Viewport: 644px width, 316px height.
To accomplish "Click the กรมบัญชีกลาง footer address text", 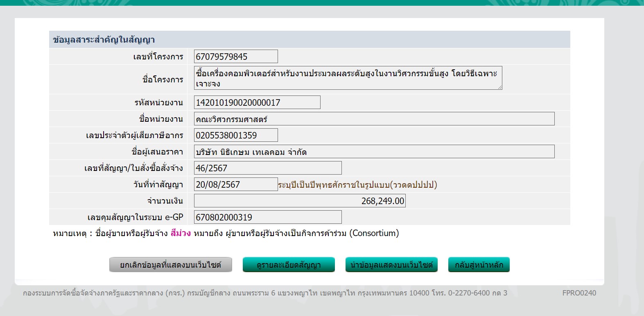I will [x=265, y=293].
